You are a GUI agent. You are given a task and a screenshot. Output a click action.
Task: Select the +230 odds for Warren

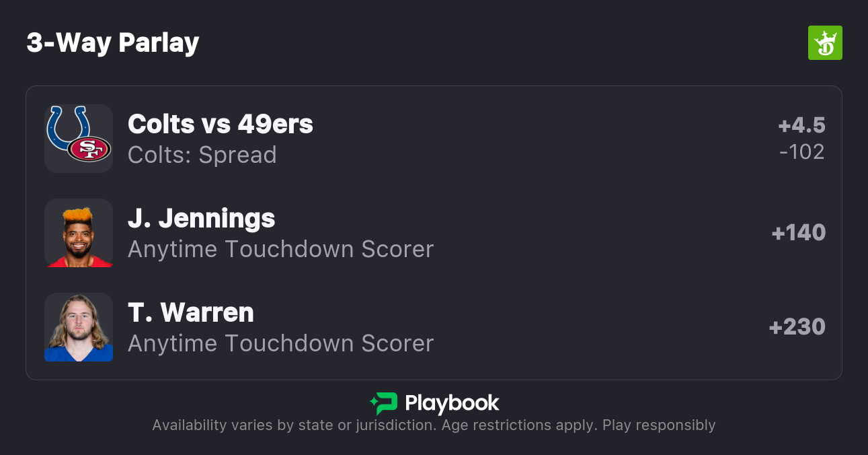[x=797, y=327]
